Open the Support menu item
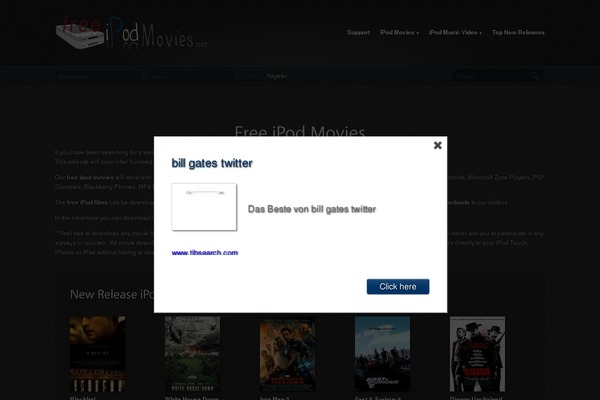This screenshot has width=600, height=400. pos(359,33)
